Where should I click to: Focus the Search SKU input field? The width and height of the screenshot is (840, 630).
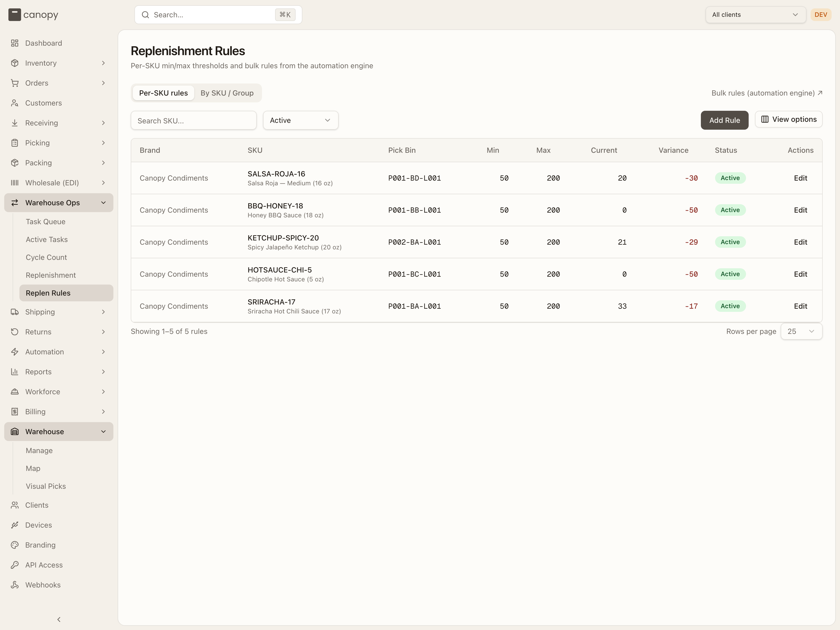tap(194, 121)
